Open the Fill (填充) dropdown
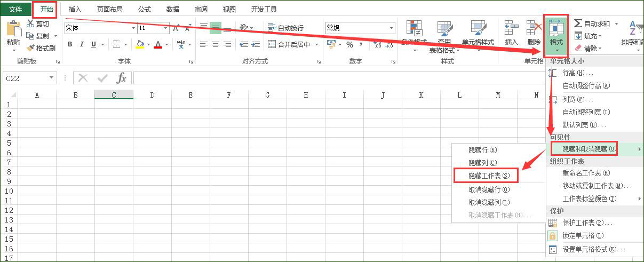 point(588,36)
